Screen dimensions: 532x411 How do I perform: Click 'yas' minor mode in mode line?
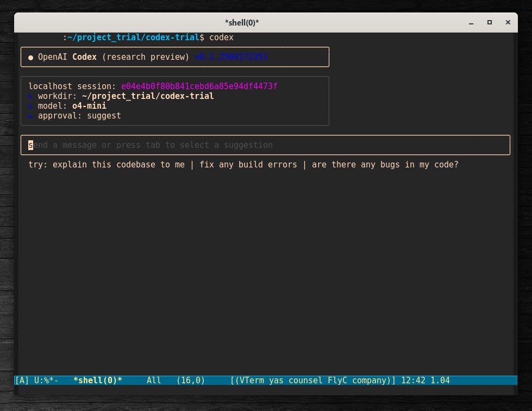pos(276,381)
